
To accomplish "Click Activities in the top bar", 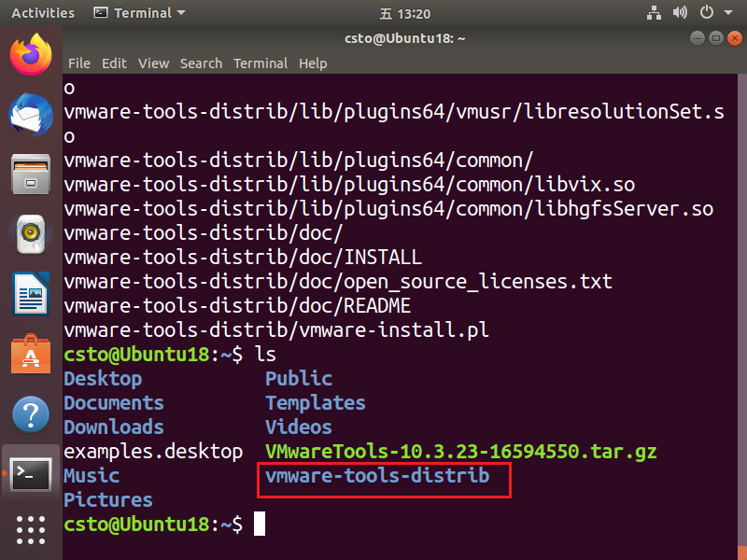I will pyautogui.click(x=43, y=13).
